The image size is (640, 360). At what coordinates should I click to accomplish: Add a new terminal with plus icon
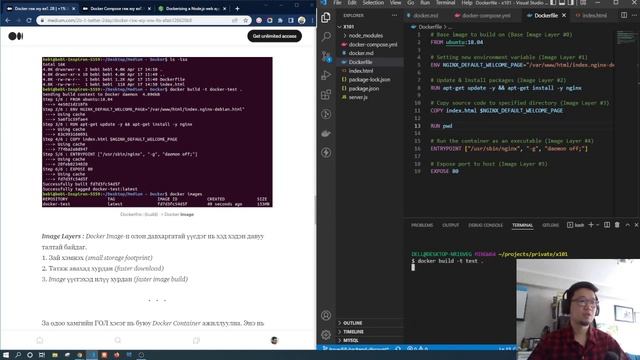(x=591, y=225)
